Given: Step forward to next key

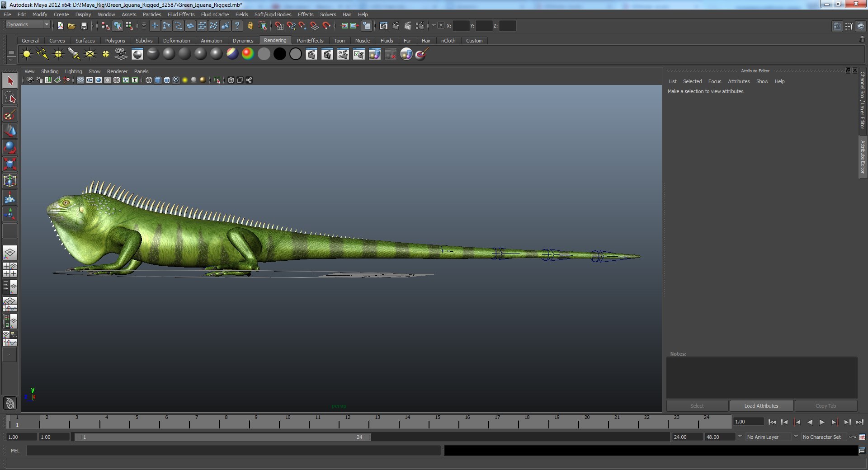Looking at the screenshot, I should pos(835,422).
